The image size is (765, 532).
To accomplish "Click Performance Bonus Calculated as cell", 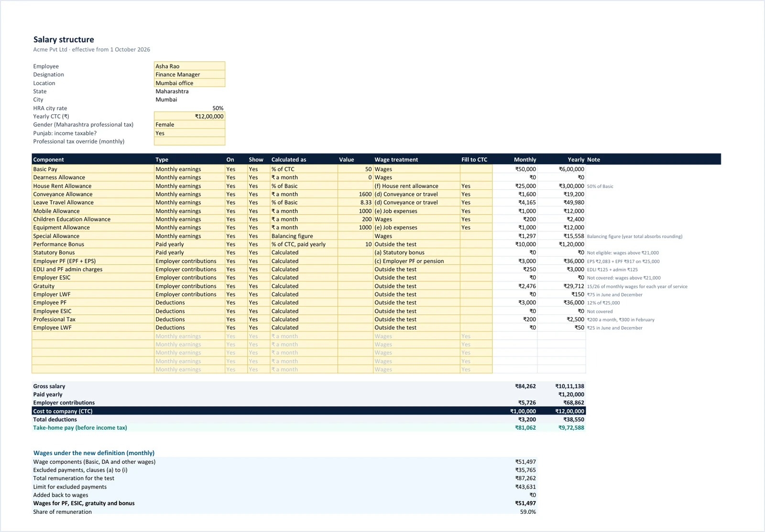I will tap(304, 244).
